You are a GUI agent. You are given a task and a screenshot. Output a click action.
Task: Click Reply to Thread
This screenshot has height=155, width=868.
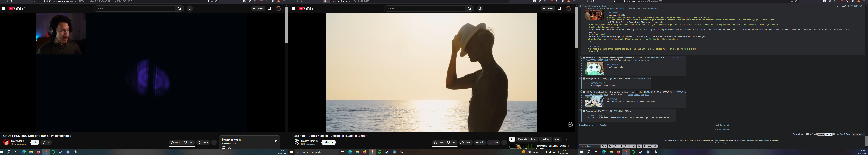point(722,125)
